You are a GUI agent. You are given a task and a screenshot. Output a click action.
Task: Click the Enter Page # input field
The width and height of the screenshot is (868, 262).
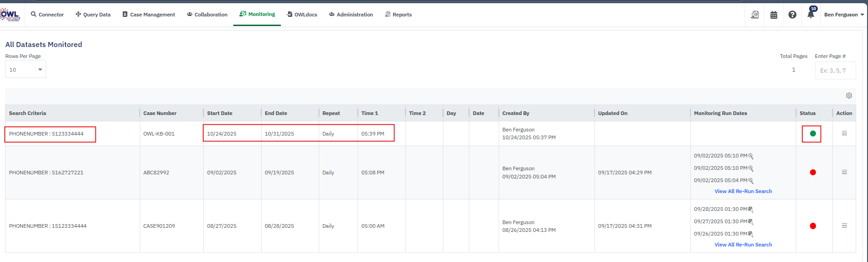click(835, 70)
